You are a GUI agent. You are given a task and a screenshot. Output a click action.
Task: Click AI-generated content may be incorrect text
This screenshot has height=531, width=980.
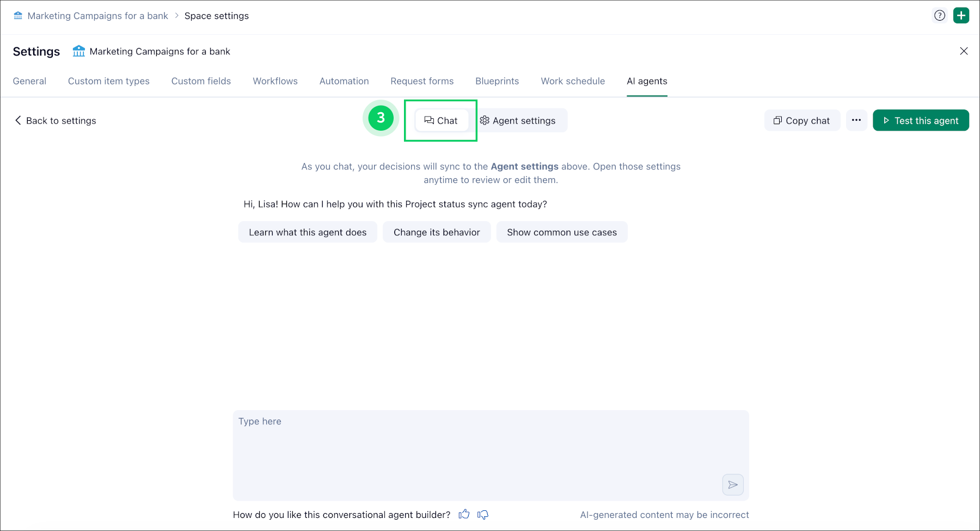664,515
